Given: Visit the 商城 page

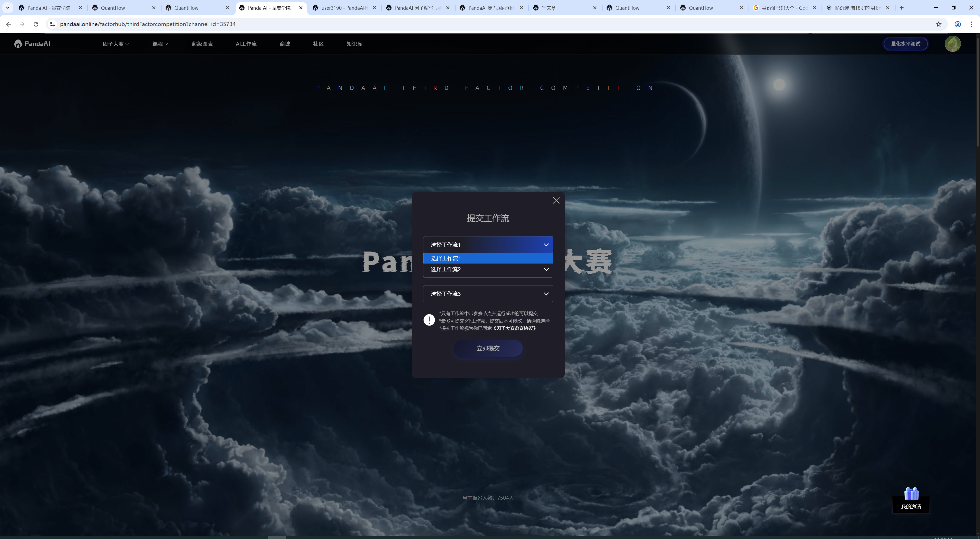Looking at the screenshot, I should pyautogui.click(x=285, y=44).
